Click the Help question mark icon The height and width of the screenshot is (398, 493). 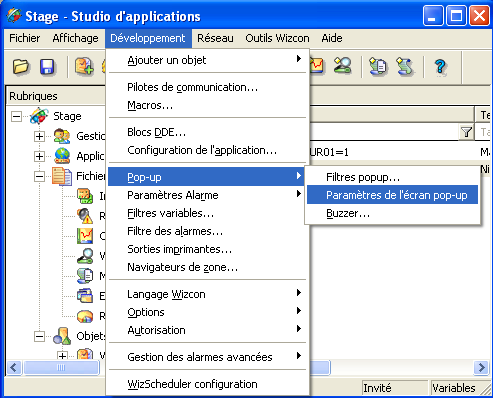click(x=440, y=67)
